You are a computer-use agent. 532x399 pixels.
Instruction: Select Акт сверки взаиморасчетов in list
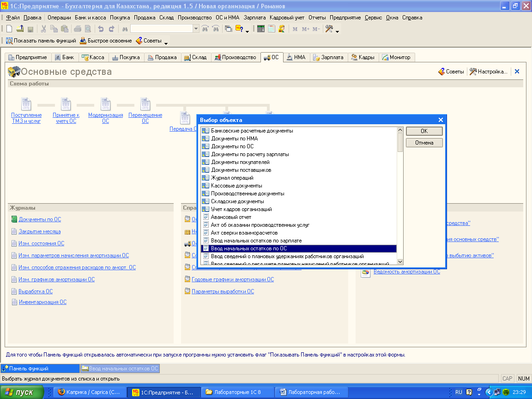(x=299, y=233)
